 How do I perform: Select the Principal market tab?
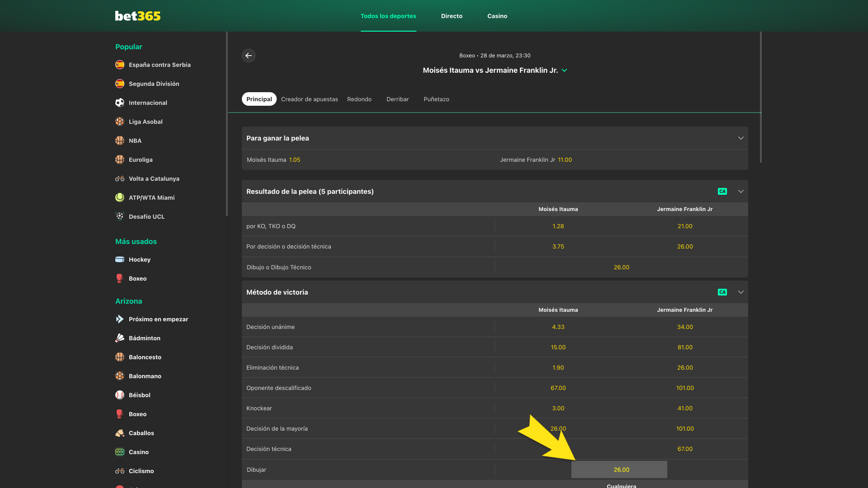coord(259,99)
